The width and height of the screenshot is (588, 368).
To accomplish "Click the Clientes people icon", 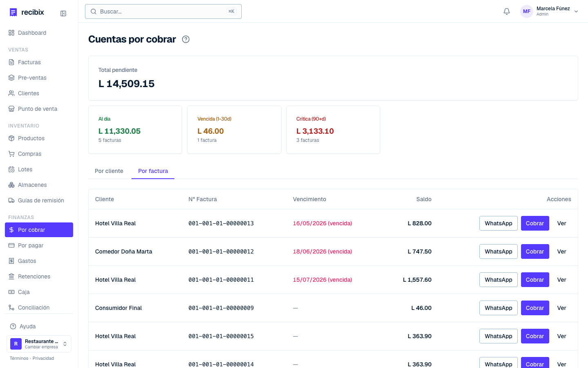I will coord(11,93).
